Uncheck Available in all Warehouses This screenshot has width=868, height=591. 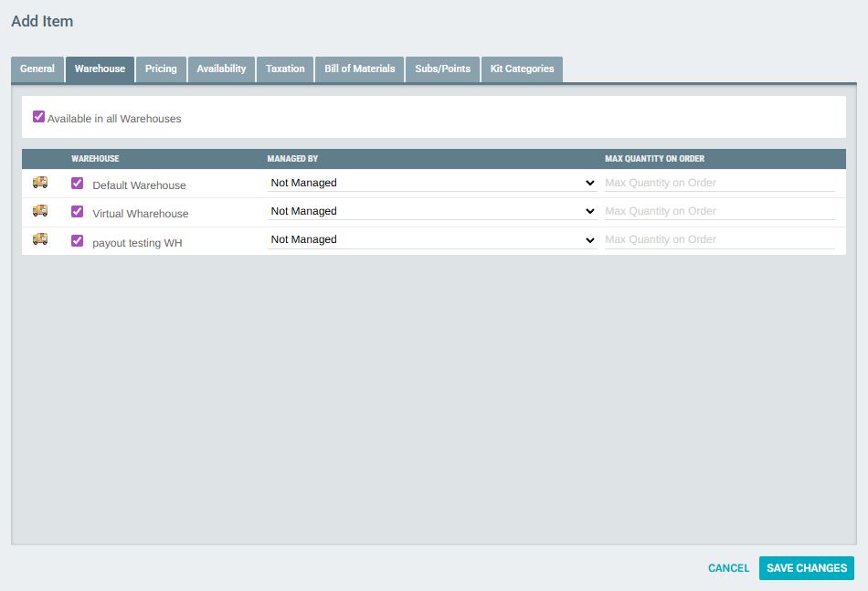point(38,117)
